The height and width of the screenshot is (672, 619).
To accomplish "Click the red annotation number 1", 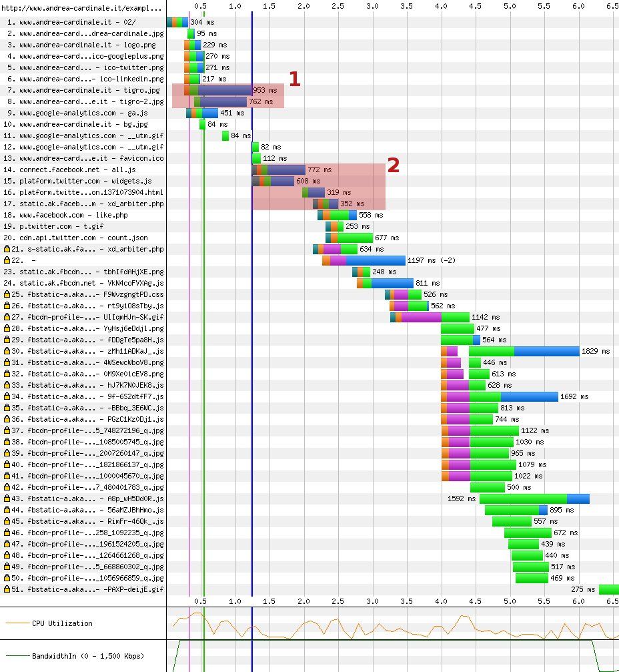I will click(x=294, y=79).
